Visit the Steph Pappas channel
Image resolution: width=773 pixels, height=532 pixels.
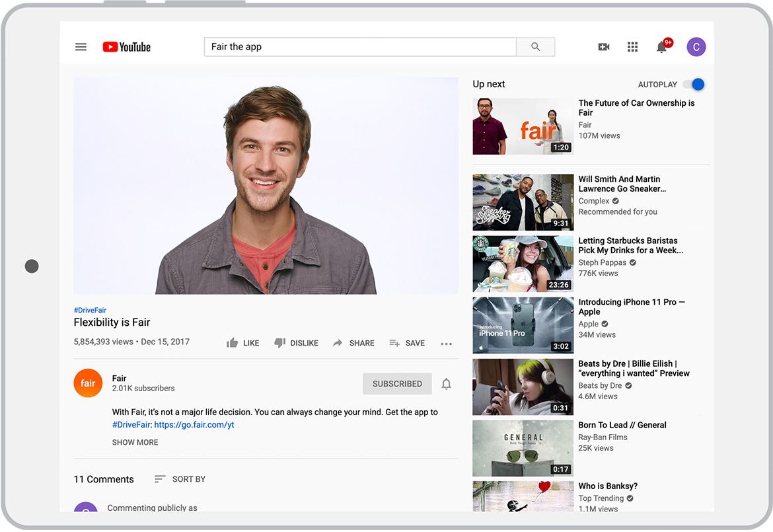[603, 263]
